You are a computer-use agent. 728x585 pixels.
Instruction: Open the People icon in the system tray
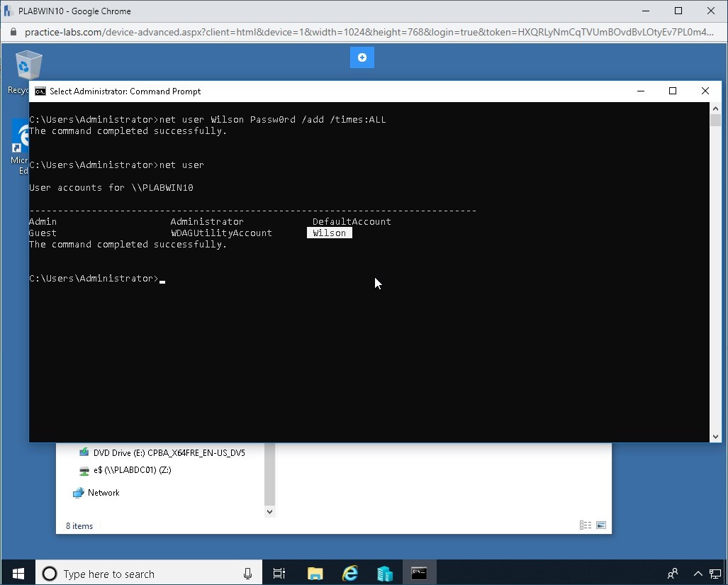672,574
